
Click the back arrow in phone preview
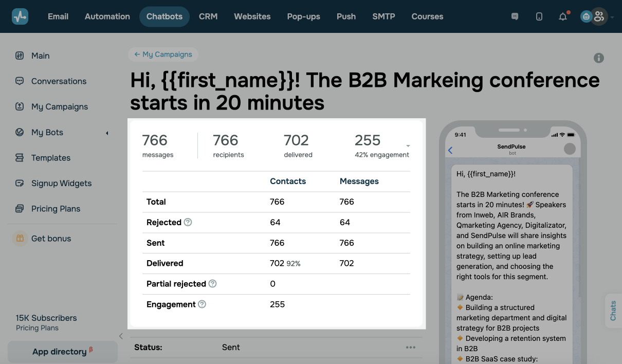click(450, 150)
